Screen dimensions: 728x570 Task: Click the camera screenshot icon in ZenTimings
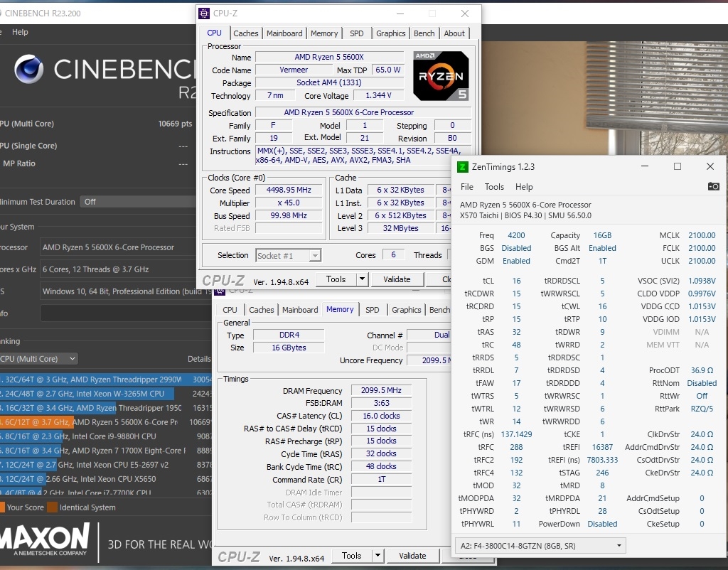[x=713, y=186]
